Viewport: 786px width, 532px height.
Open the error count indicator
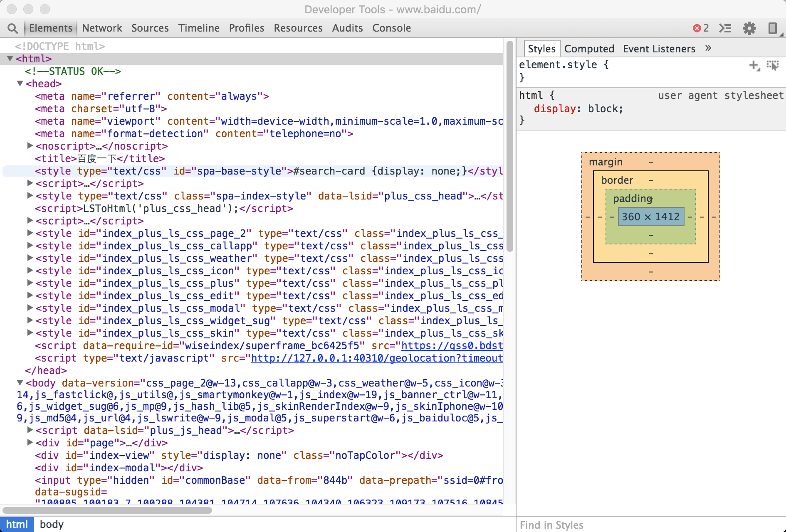click(701, 28)
